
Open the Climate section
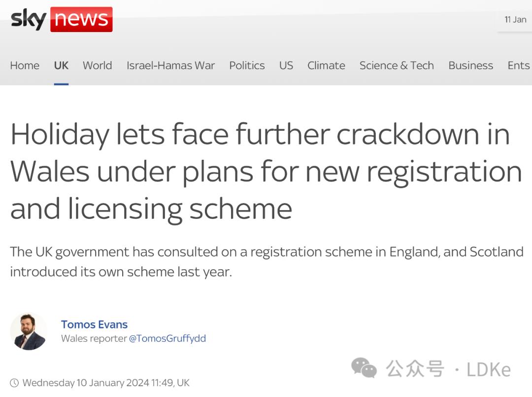[326, 66]
